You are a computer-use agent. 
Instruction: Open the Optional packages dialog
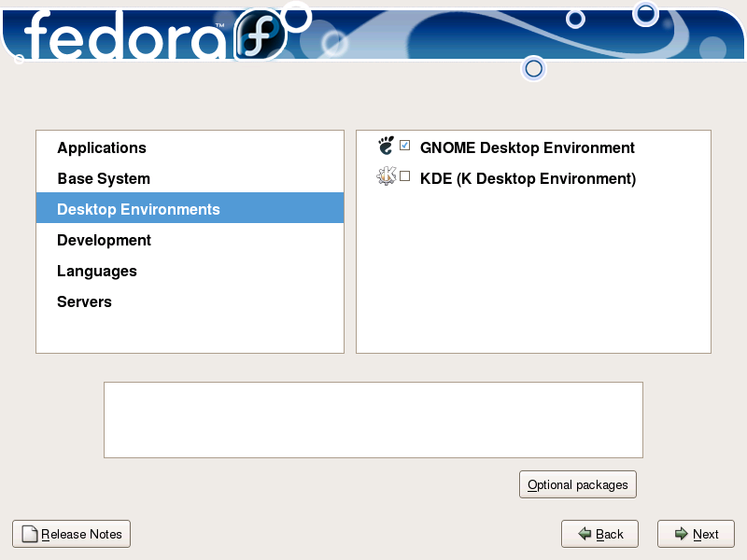pos(577,484)
